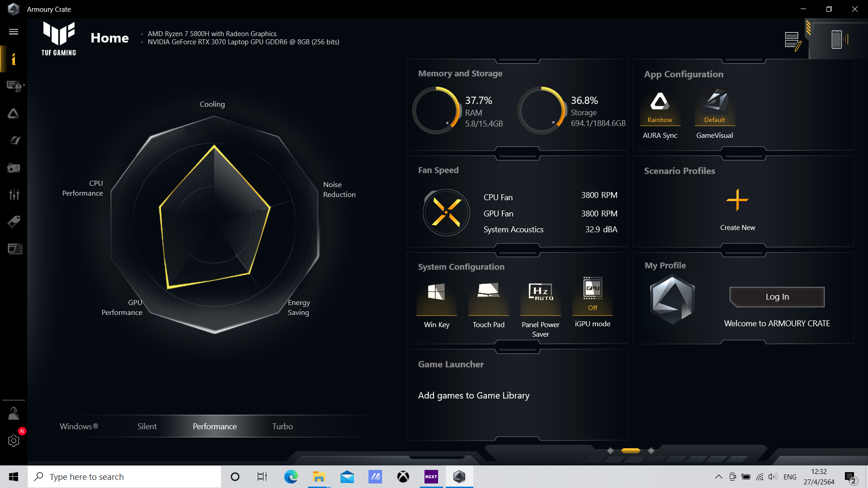Click the Armoury Crate profile avatar
868x488 pixels.
tap(672, 300)
